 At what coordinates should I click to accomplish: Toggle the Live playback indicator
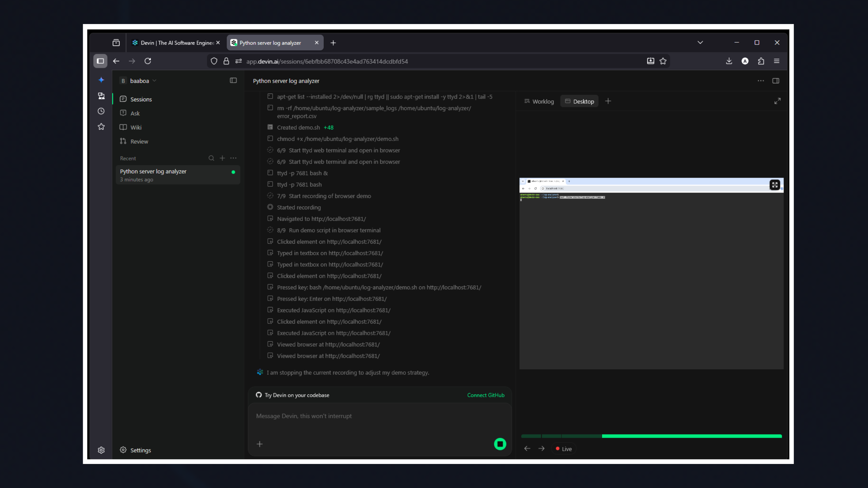click(564, 449)
